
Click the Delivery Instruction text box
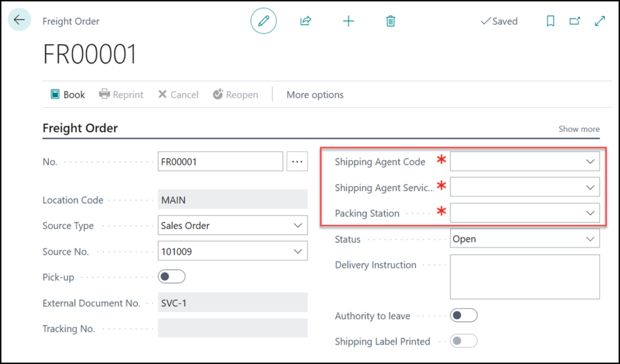(524, 277)
